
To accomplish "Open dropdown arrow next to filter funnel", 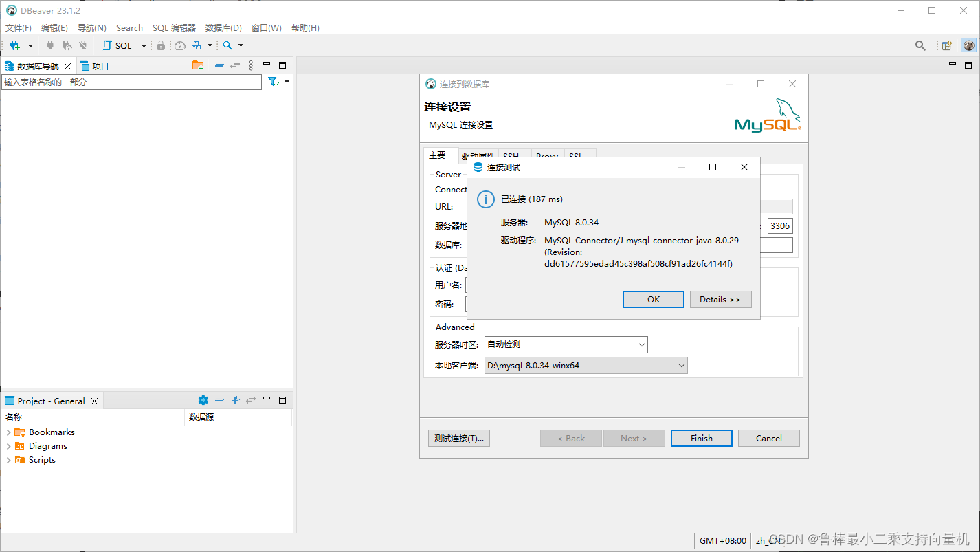I will pos(287,82).
